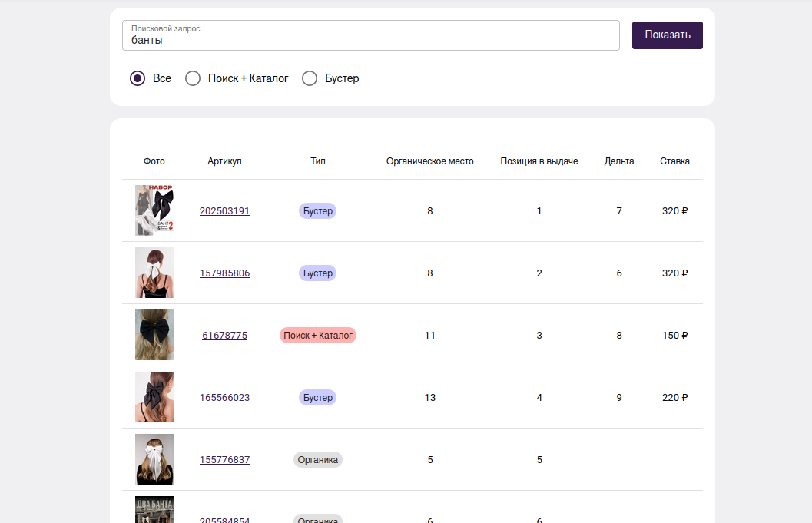The width and height of the screenshot is (812, 523).
Task: Click the white bow photo in second row
Action: 154,273
